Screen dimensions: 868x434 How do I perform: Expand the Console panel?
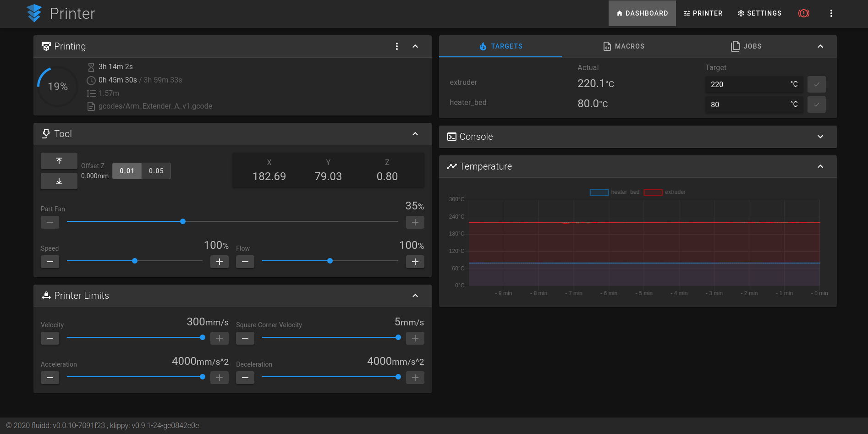point(820,137)
